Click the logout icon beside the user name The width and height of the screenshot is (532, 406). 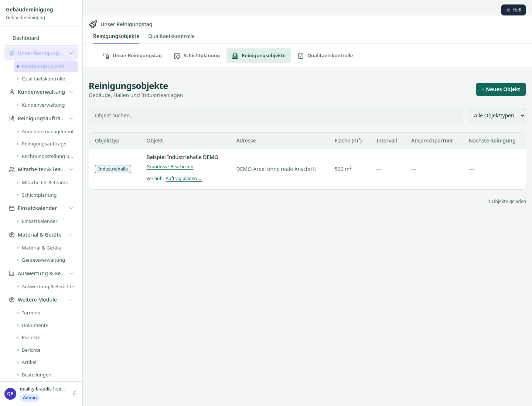click(75, 394)
